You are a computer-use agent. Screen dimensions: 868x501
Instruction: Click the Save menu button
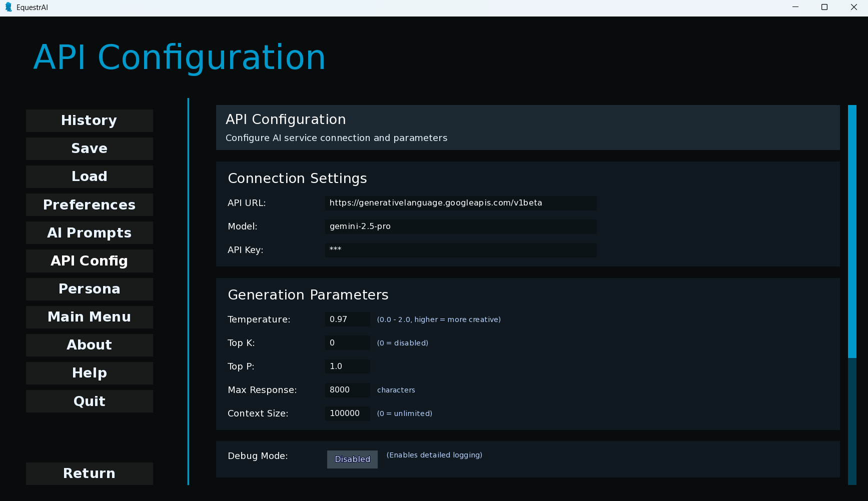(x=89, y=148)
